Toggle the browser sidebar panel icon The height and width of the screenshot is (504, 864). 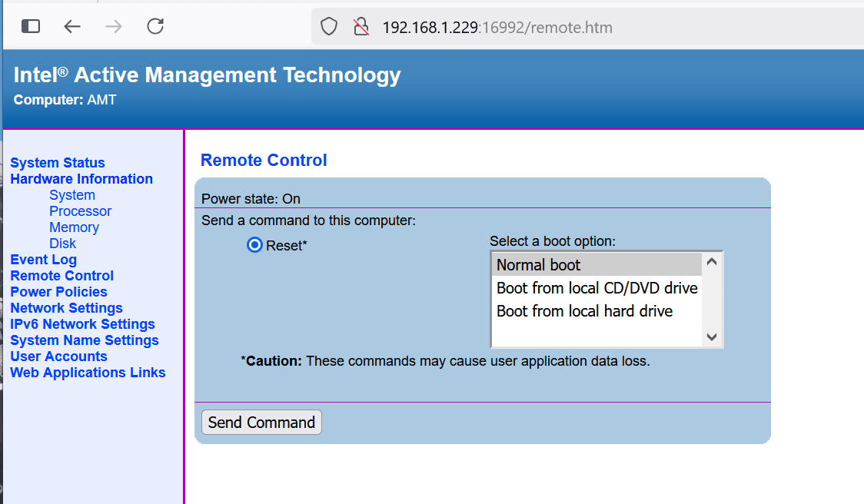pyautogui.click(x=31, y=26)
